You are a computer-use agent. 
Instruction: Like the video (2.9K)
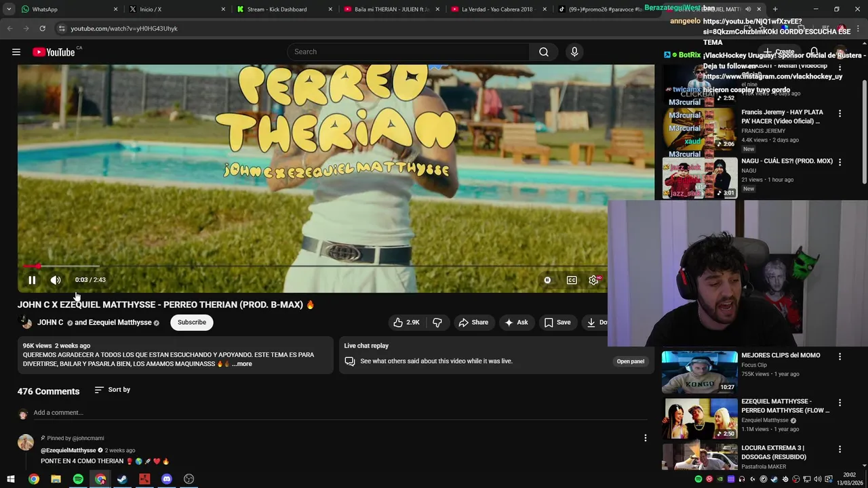406,323
